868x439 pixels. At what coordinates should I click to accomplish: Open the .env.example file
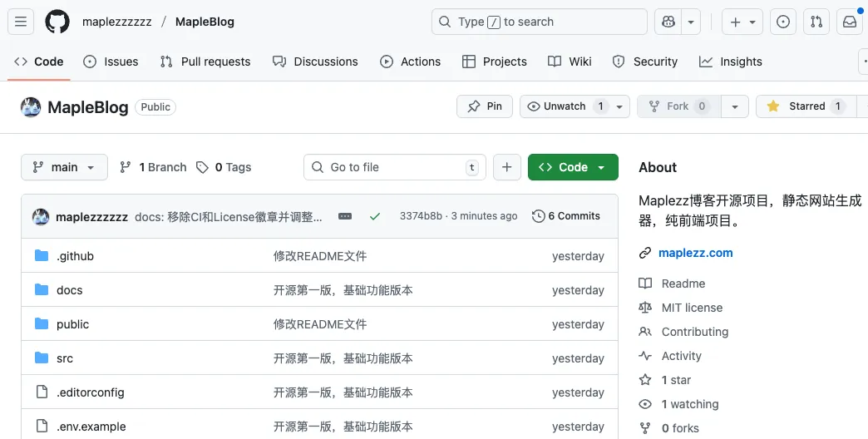tap(91, 427)
